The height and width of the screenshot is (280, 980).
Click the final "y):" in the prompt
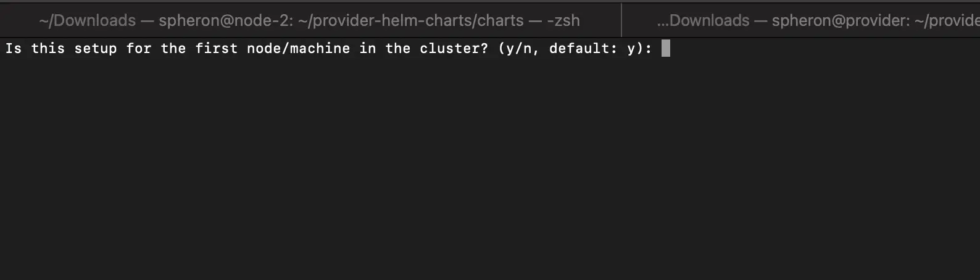[x=639, y=48]
